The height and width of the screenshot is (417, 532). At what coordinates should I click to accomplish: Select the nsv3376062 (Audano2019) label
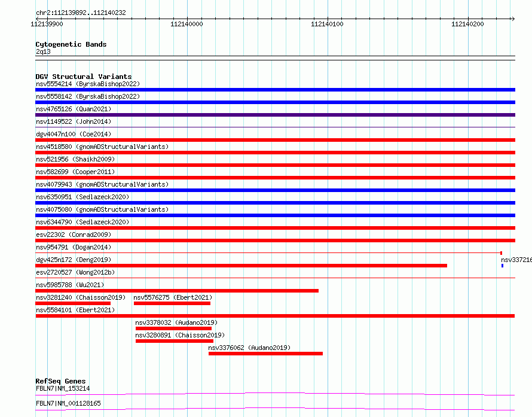point(249,348)
